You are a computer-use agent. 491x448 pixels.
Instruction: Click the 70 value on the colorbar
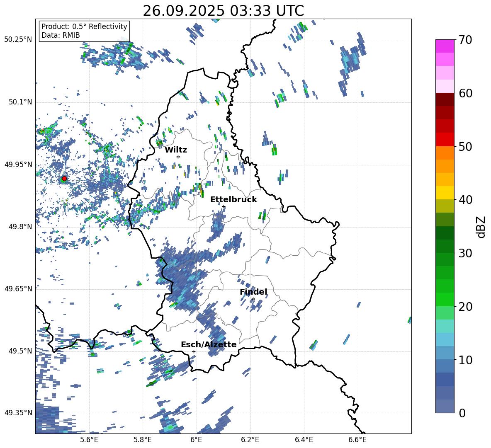coord(465,40)
